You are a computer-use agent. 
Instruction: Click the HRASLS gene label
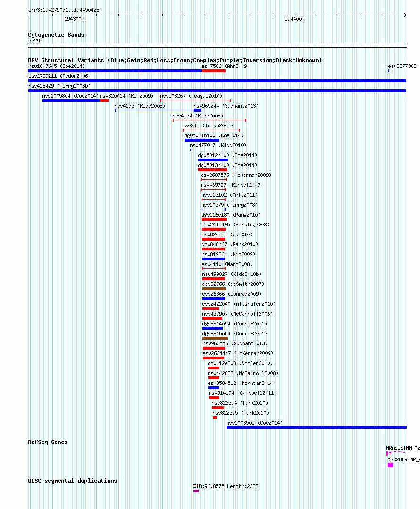(x=403, y=448)
